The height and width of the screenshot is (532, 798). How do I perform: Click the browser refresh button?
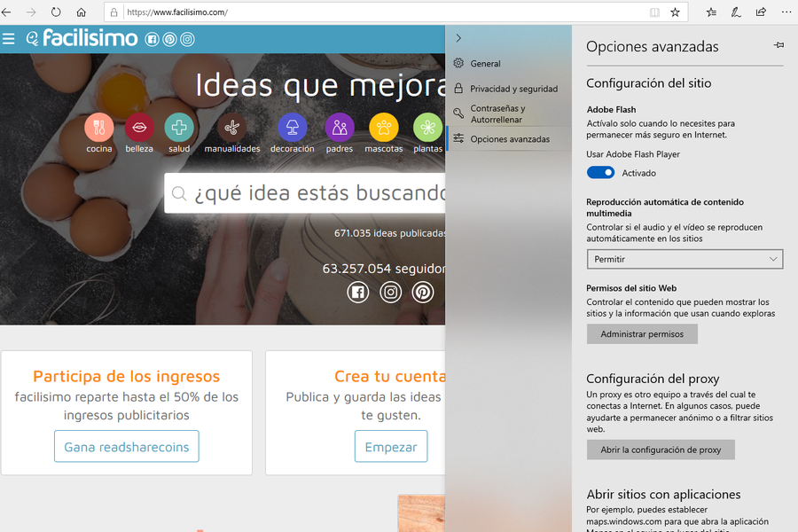point(56,12)
